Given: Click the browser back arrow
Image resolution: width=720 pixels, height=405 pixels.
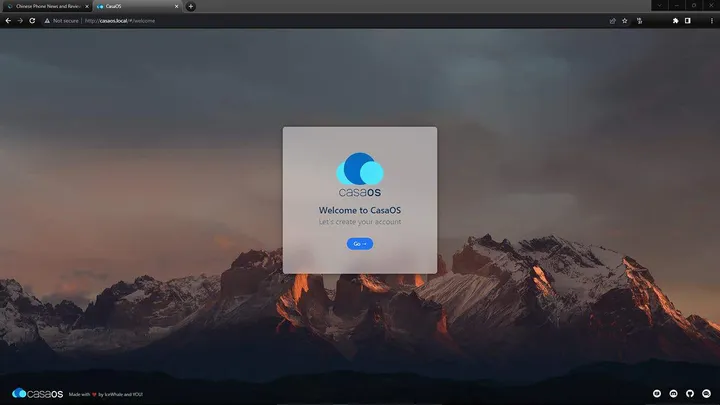Looking at the screenshot, I should point(8,20).
